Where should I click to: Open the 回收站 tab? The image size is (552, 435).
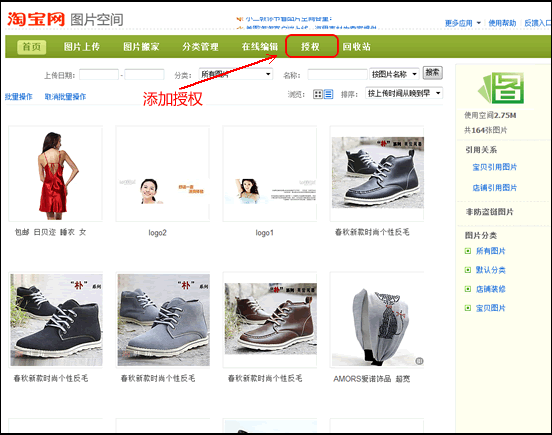[357, 47]
